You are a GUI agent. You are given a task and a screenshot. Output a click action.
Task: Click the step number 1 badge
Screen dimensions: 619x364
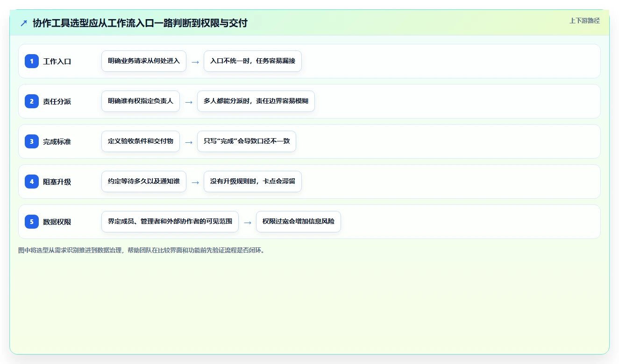pos(32,61)
